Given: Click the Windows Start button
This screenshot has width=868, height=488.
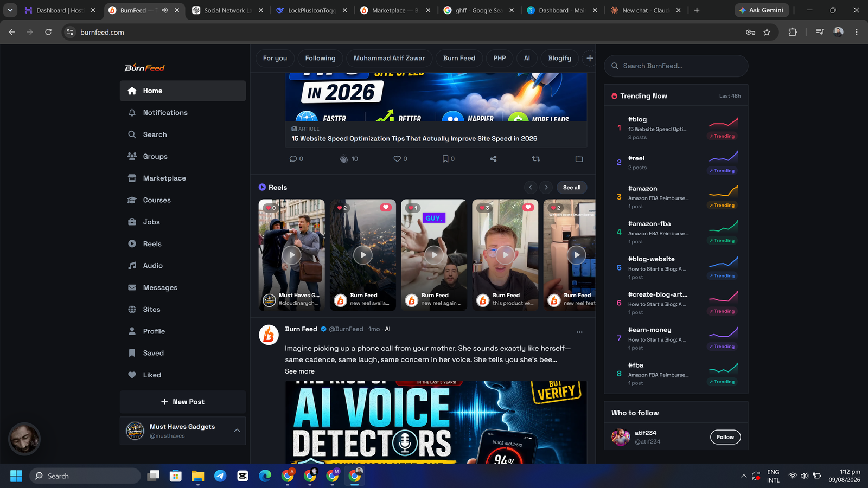Looking at the screenshot, I should click(x=16, y=476).
